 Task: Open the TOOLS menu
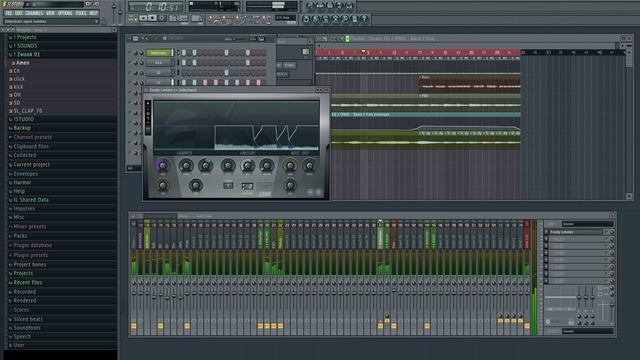[x=81, y=13]
